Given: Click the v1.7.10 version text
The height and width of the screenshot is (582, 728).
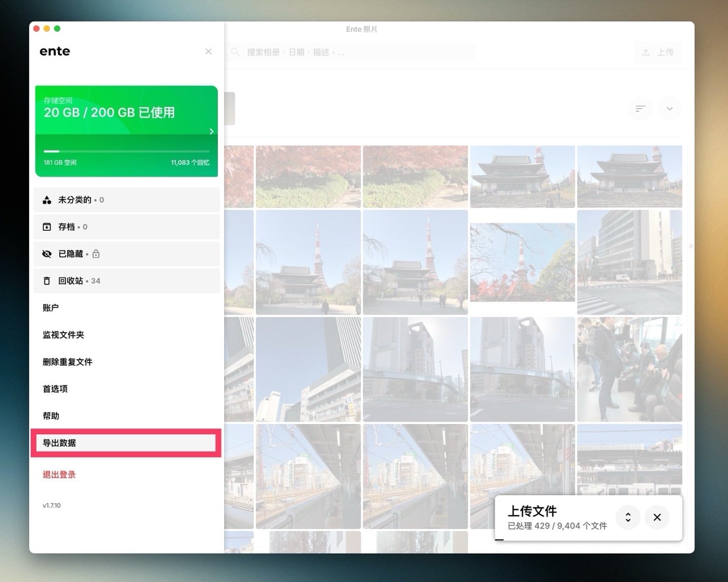Looking at the screenshot, I should [x=51, y=505].
